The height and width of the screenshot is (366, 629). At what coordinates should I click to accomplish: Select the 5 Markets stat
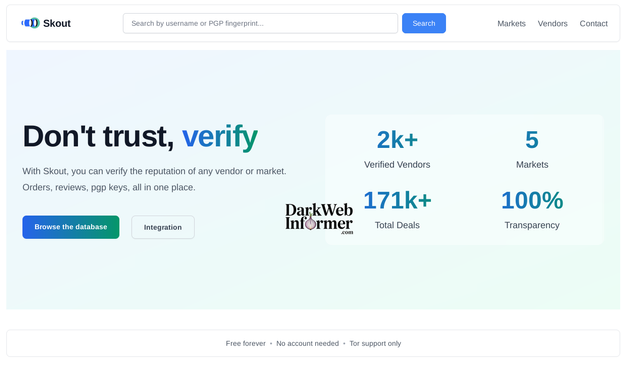click(x=532, y=148)
